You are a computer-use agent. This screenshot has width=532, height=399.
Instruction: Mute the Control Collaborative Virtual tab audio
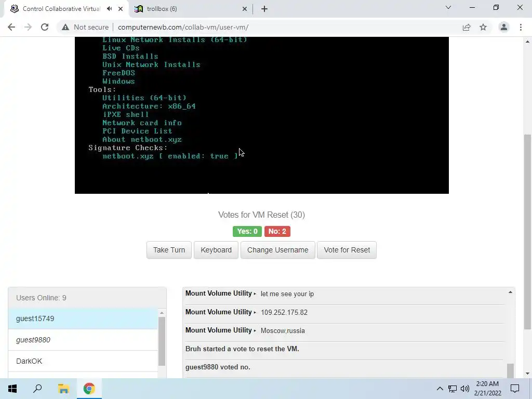[109, 9]
